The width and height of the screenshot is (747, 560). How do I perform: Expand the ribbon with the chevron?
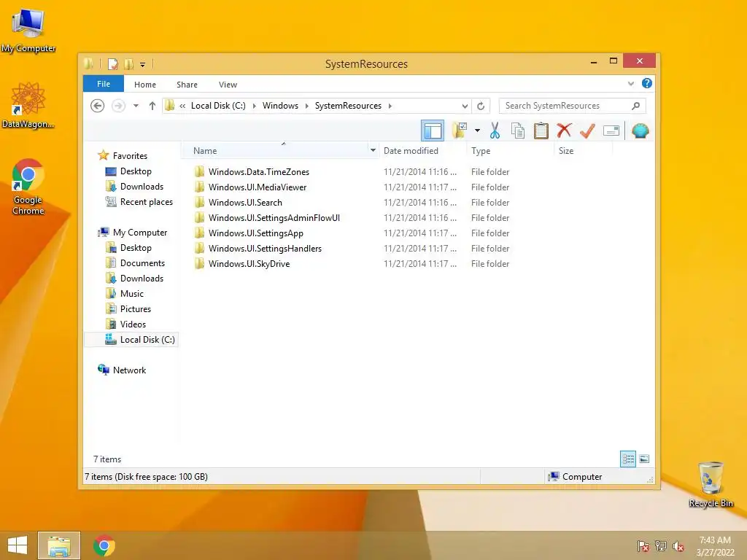[631, 84]
